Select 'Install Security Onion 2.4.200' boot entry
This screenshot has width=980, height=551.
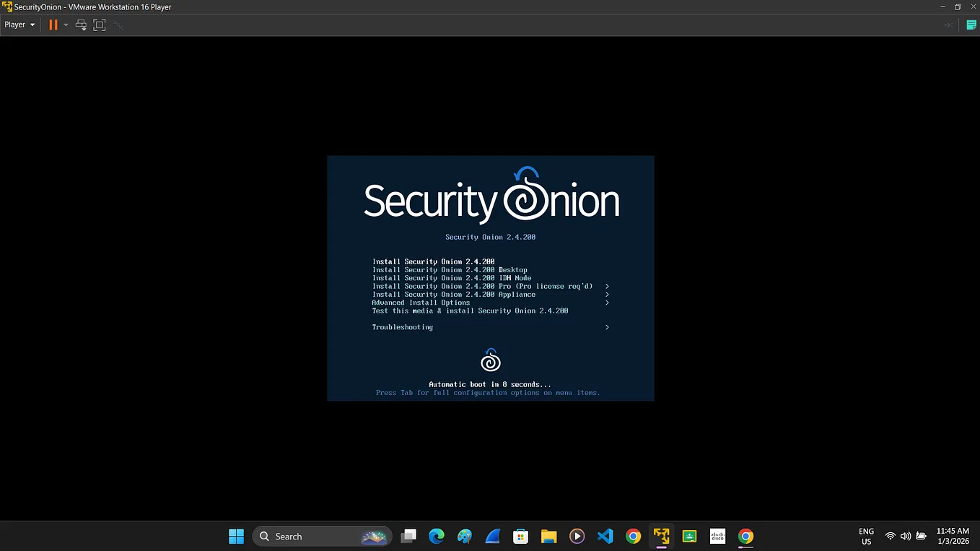click(433, 261)
